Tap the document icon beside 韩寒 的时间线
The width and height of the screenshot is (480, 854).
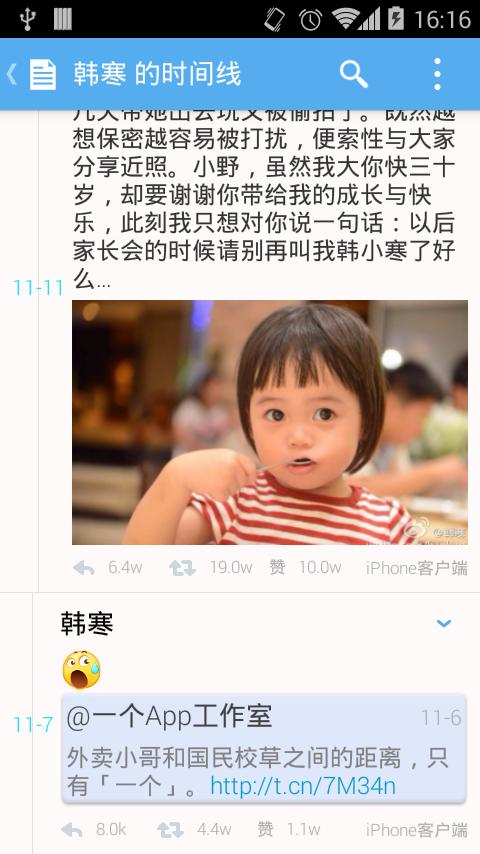tap(43, 75)
